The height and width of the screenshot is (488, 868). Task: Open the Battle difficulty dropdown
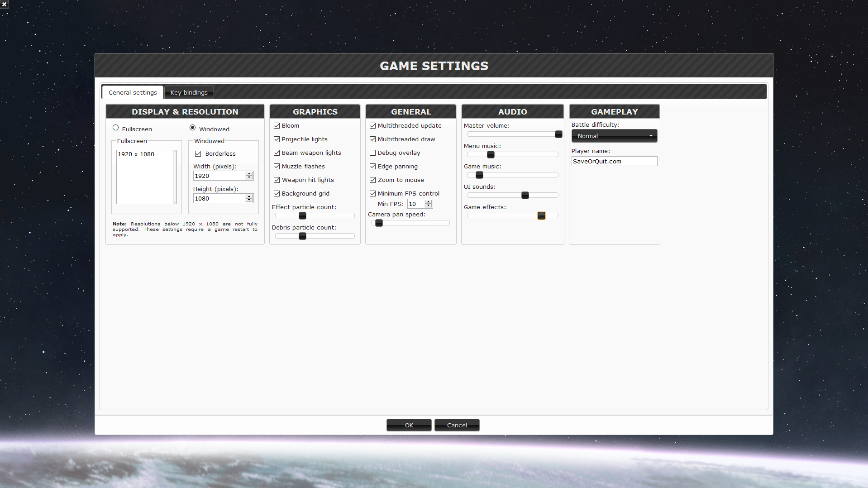614,136
